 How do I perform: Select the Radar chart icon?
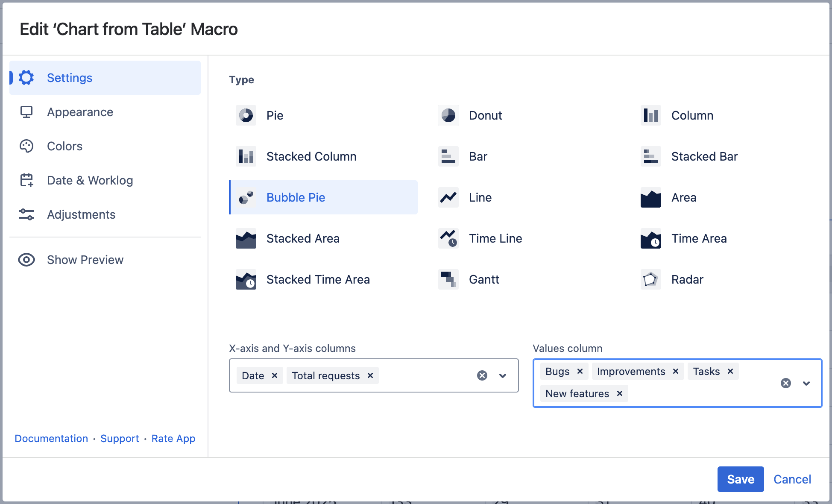650,279
